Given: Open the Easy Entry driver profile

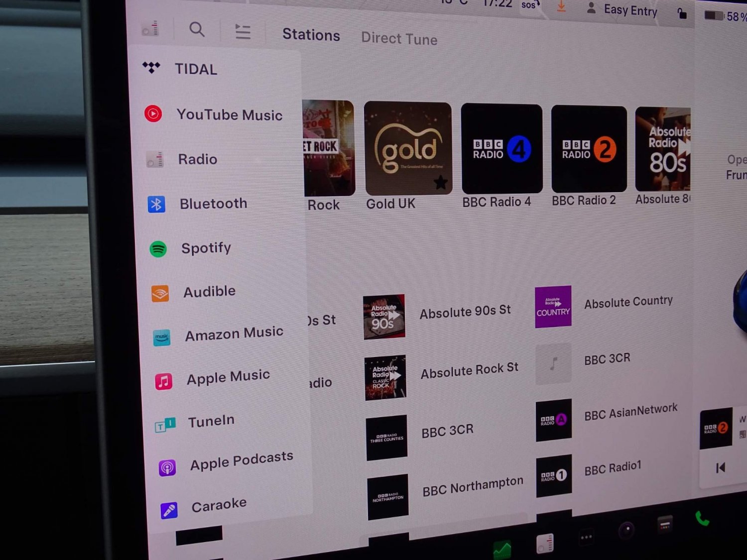Looking at the screenshot, I should [622, 9].
